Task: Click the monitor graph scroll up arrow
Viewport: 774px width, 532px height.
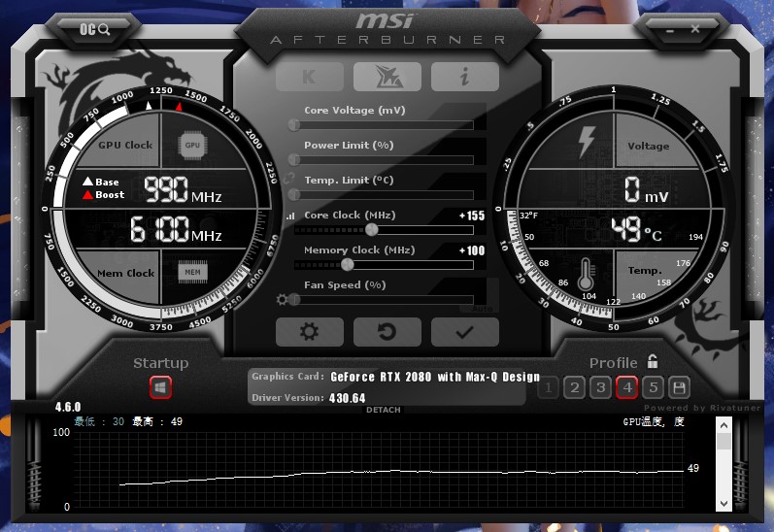Action: (724, 425)
